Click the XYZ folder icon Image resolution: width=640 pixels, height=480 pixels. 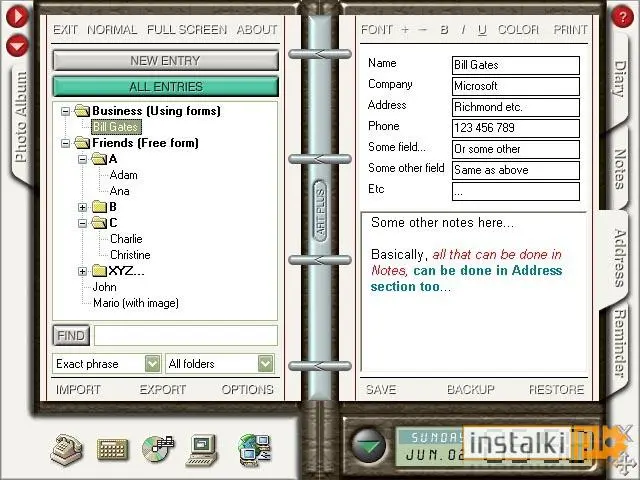pos(99,271)
